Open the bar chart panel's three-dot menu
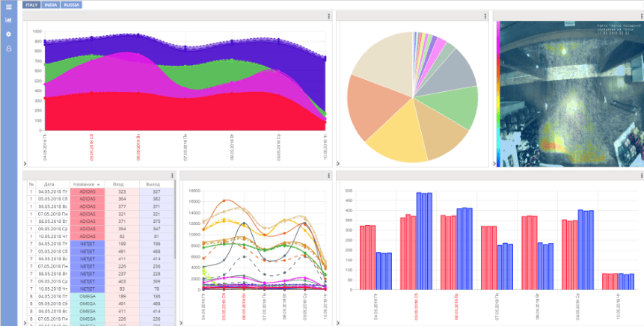The width and height of the screenshot is (644, 326). 640,175
